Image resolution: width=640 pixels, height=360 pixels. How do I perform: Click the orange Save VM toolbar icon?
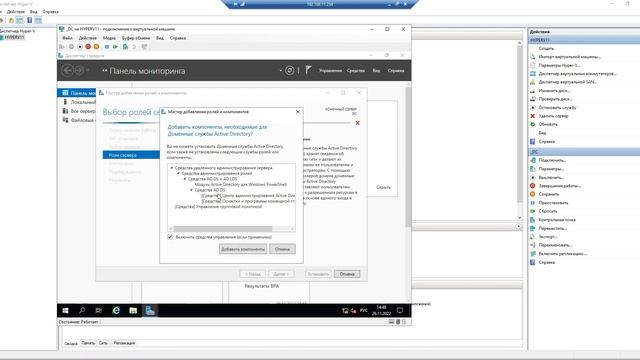pos(96,47)
